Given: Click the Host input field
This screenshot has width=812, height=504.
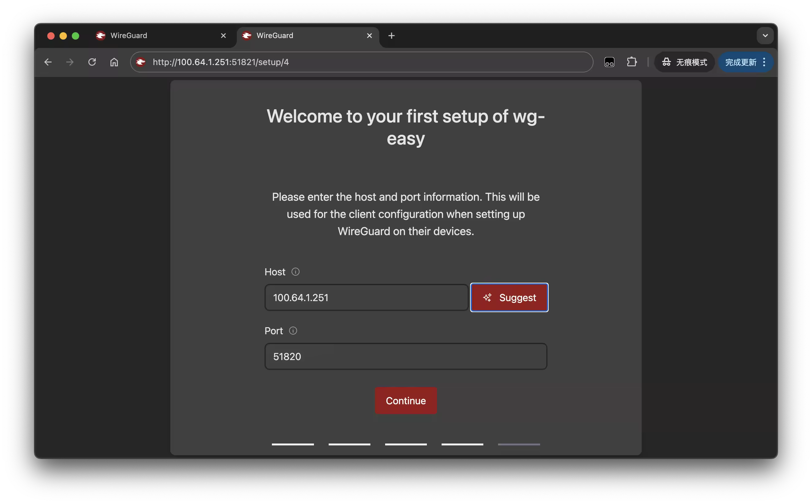Looking at the screenshot, I should click(x=366, y=297).
